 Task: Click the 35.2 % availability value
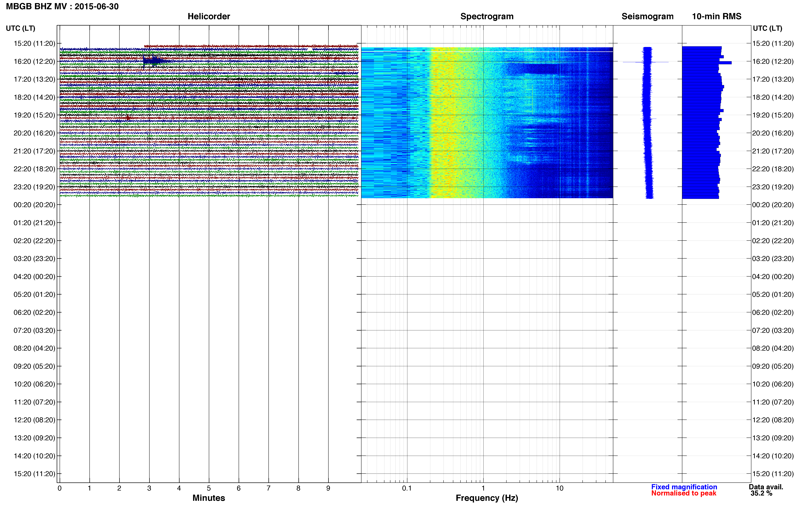(761, 493)
